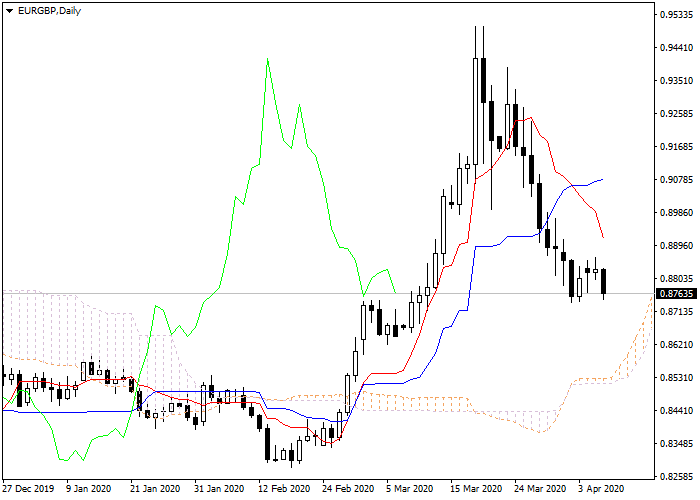Select price level 0.90785 on the scale
The height and width of the screenshot is (500, 700).
tap(676, 180)
